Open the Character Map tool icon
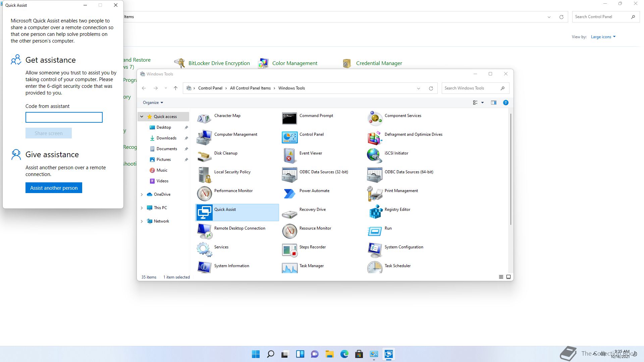This screenshot has height=362, width=644. pyautogui.click(x=204, y=118)
